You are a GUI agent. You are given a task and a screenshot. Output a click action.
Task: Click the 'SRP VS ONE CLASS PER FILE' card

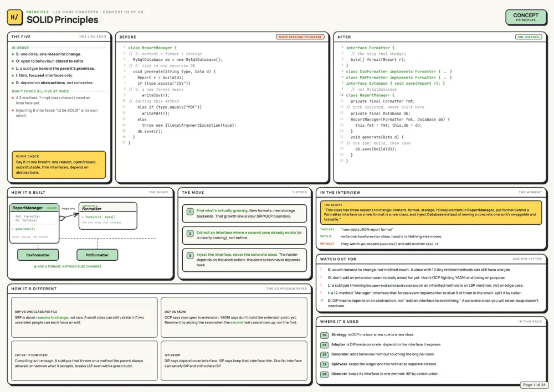[x=84, y=317]
